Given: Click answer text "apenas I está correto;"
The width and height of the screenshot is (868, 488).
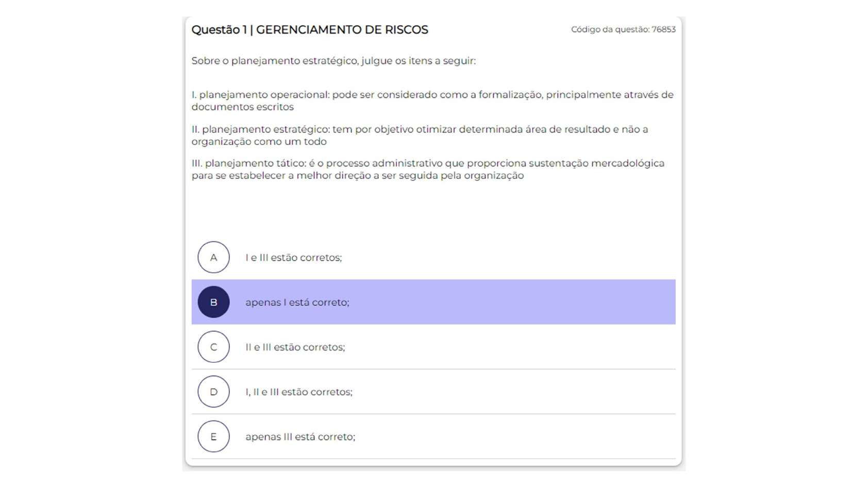Looking at the screenshot, I should 297,302.
